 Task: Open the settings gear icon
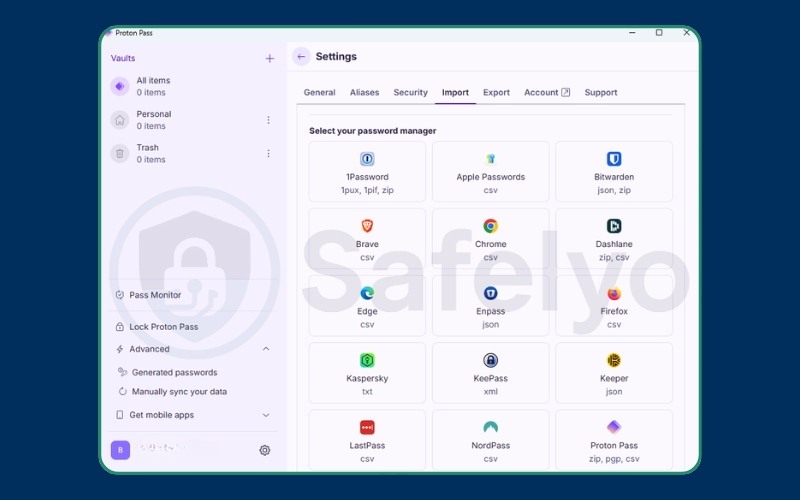pos(265,450)
